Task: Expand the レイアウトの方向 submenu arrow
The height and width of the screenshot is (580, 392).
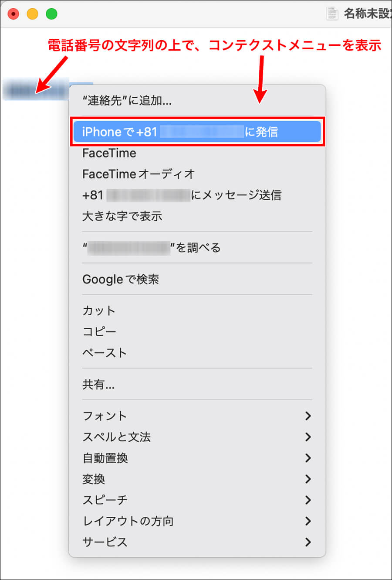Action: 308,521
